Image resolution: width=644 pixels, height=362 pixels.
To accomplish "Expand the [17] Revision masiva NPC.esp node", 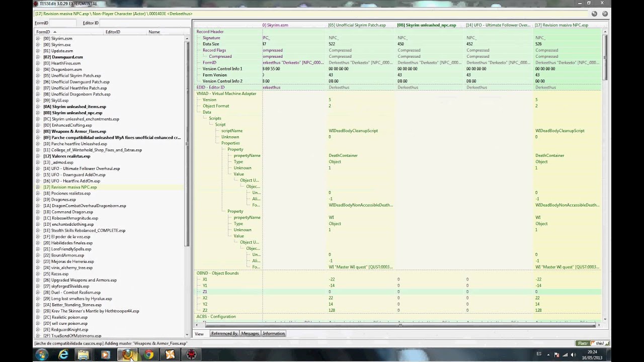I will tap(38, 187).
